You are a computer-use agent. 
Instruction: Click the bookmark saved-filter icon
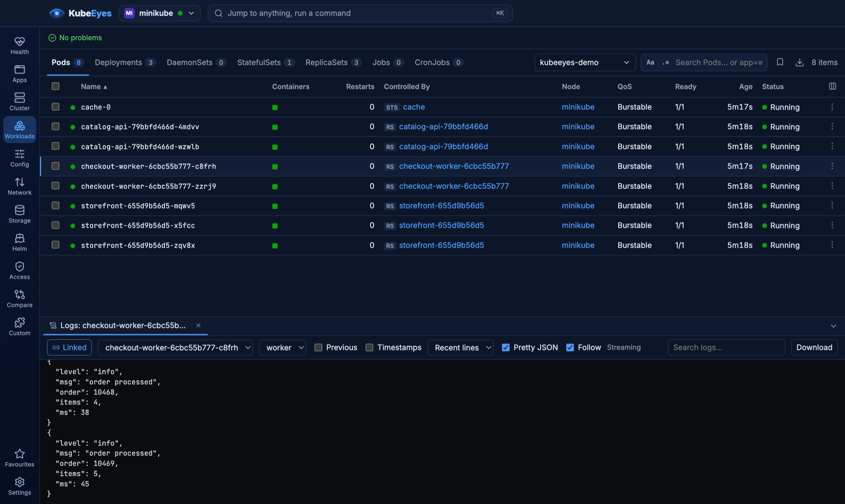tap(780, 62)
